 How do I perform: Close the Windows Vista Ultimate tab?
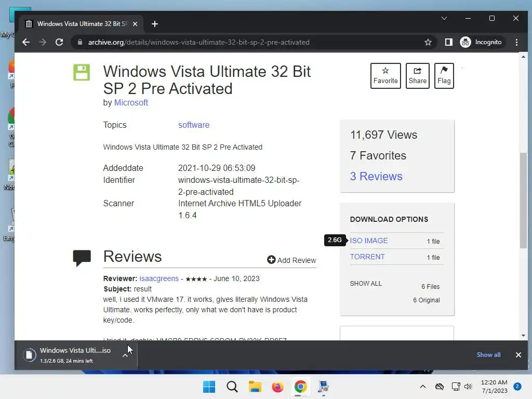click(x=135, y=24)
